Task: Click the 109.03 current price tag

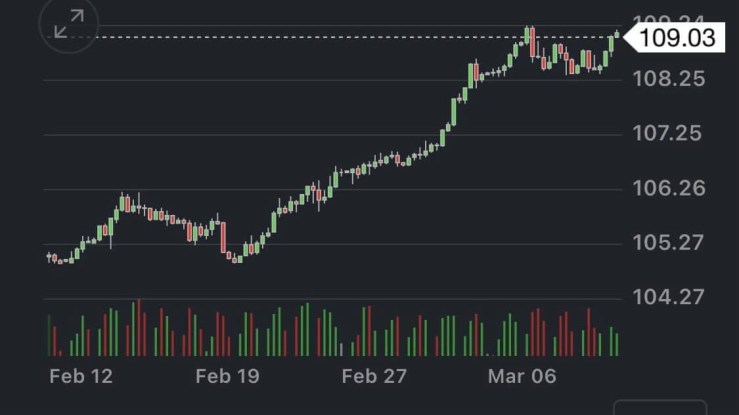Action: [x=678, y=38]
